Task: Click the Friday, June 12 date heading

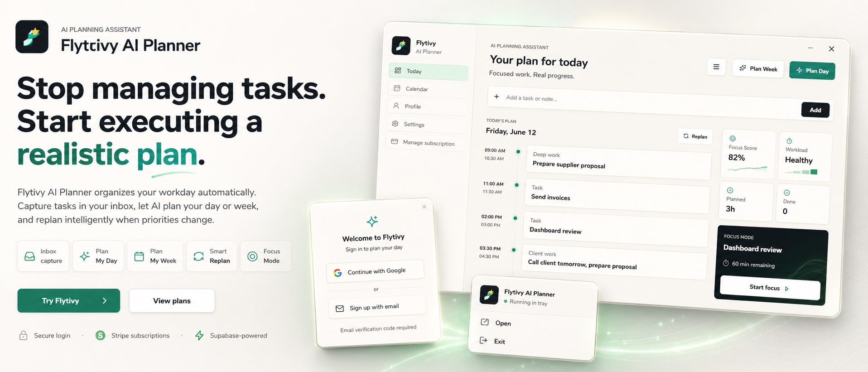Action: (511, 131)
